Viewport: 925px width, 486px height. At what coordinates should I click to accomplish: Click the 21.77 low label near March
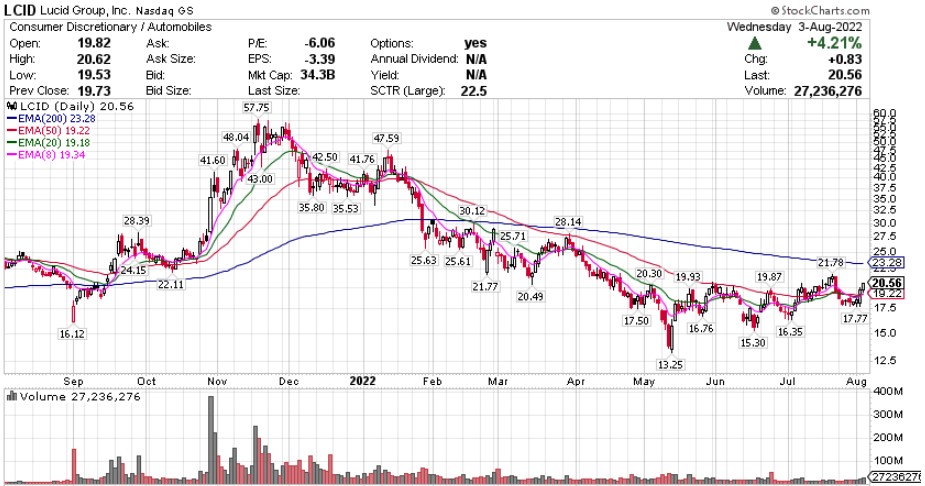(485, 287)
